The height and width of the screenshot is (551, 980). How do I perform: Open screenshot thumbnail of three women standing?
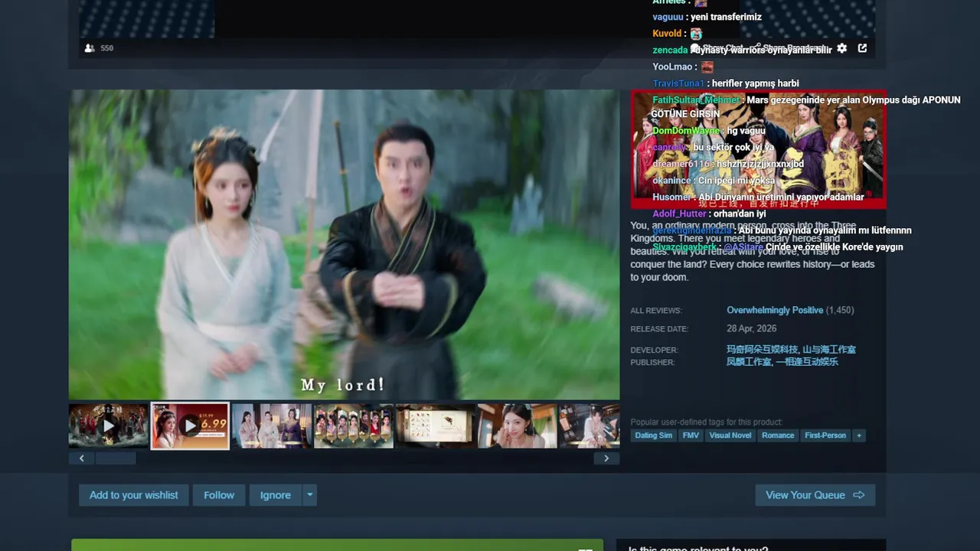click(x=272, y=425)
